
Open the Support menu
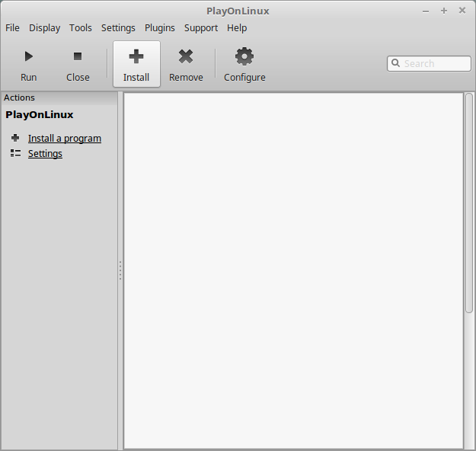[x=201, y=28]
